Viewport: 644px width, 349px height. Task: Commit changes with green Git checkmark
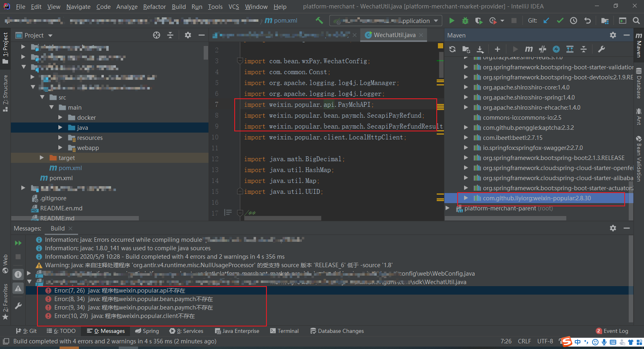(560, 21)
